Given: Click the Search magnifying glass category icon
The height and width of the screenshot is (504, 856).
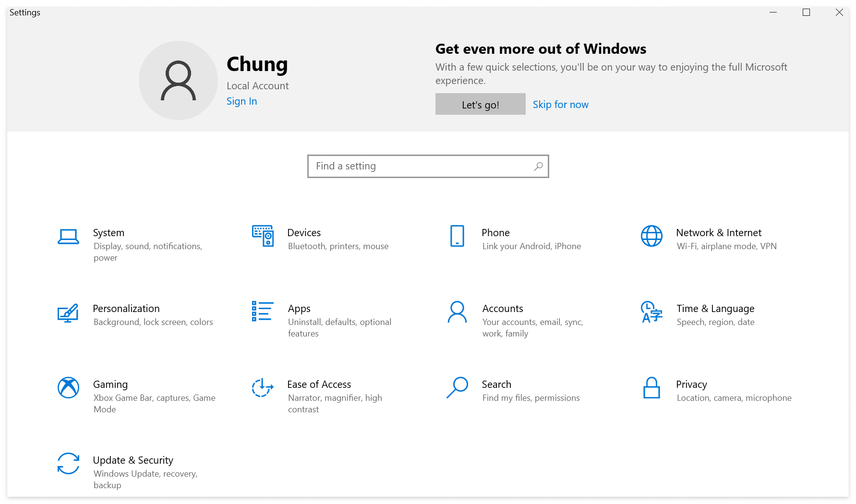Looking at the screenshot, I should (x=457, y=387).
